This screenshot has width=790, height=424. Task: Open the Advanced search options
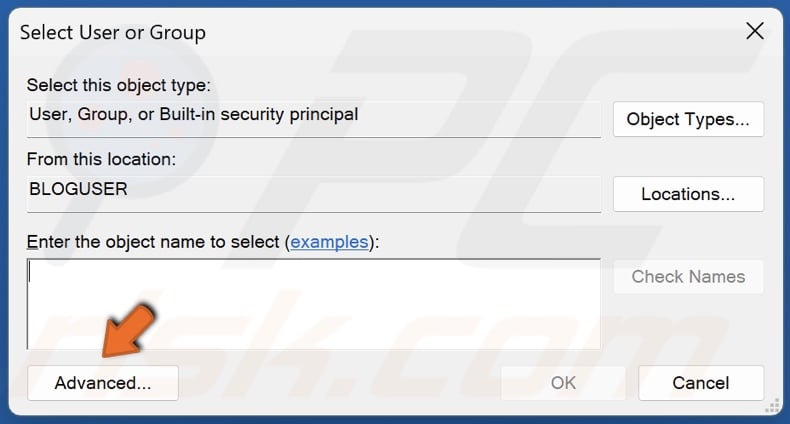(x=102, y=383)
